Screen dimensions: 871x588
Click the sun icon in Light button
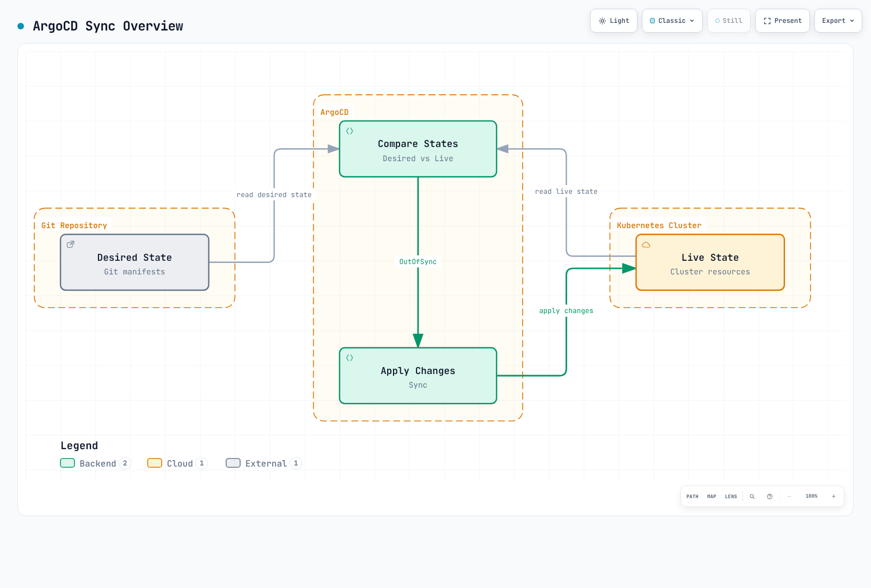click(602, 21)
